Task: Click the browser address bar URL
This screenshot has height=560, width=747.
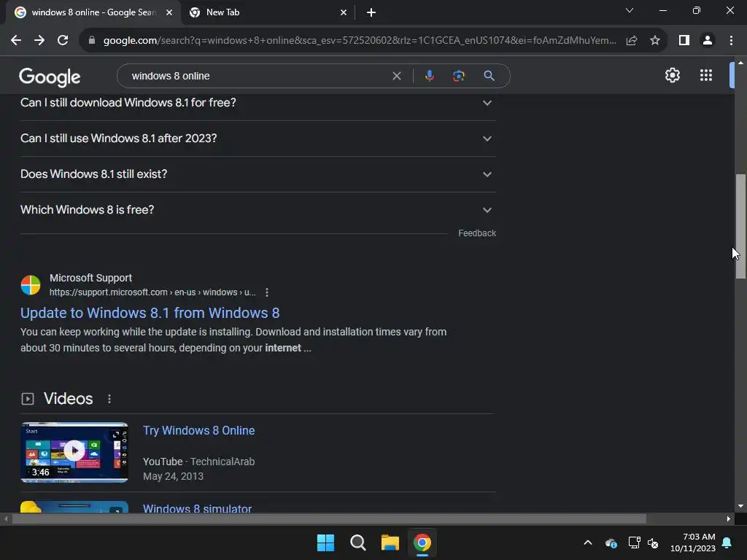Action: tap(360, 41)
